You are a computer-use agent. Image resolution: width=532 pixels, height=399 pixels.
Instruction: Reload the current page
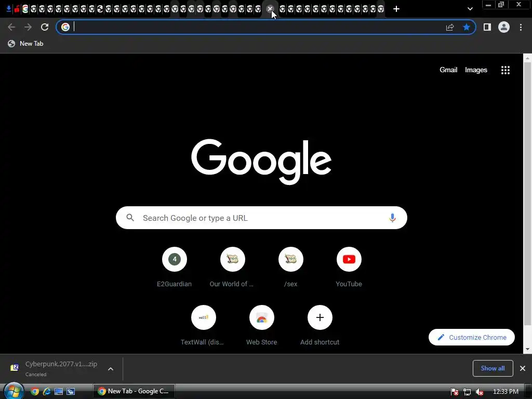[x=45, y=27]
